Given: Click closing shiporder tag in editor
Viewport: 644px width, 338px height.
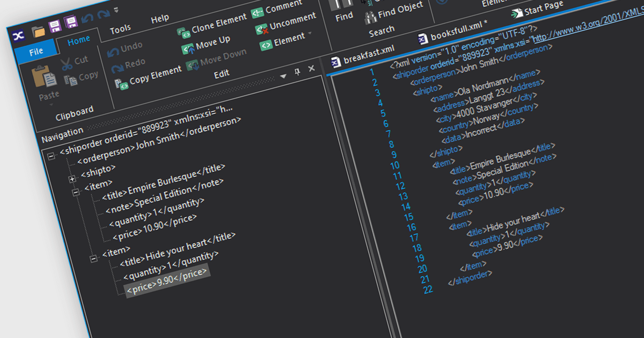Looking at the screenshot, I should point(470,277).
